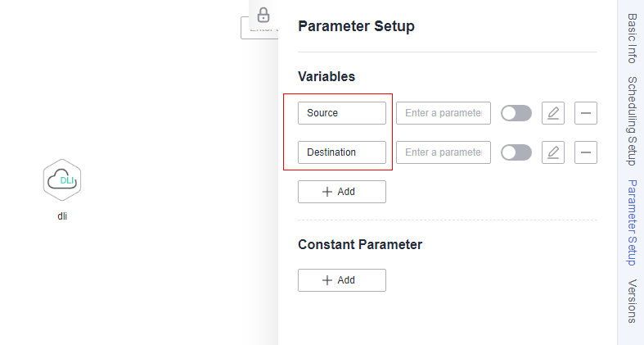
Task: Add a new Constant Parameter
Action: 341,280
